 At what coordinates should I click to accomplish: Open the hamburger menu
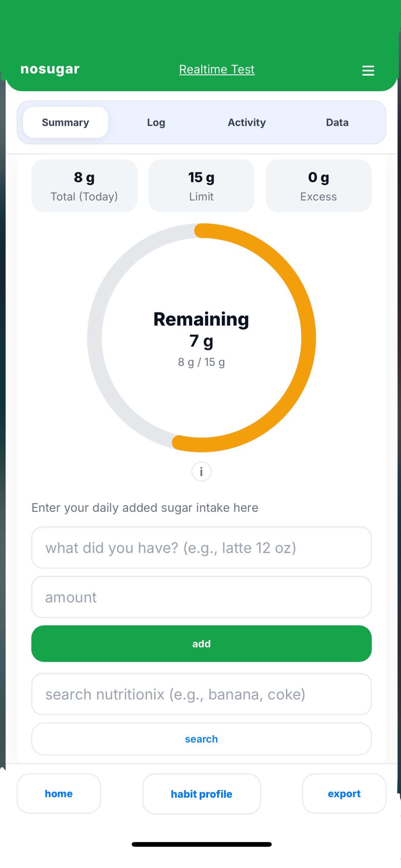(368, 70)
